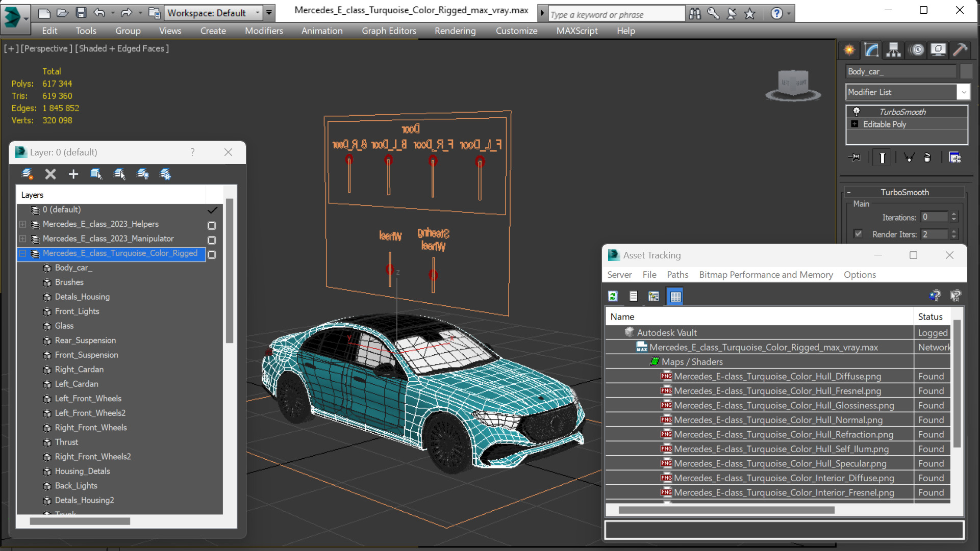Toggle Mercedes_E_class_2023_Helpers layer checkbox
The image size is (980, 551).
coord(212,225)
